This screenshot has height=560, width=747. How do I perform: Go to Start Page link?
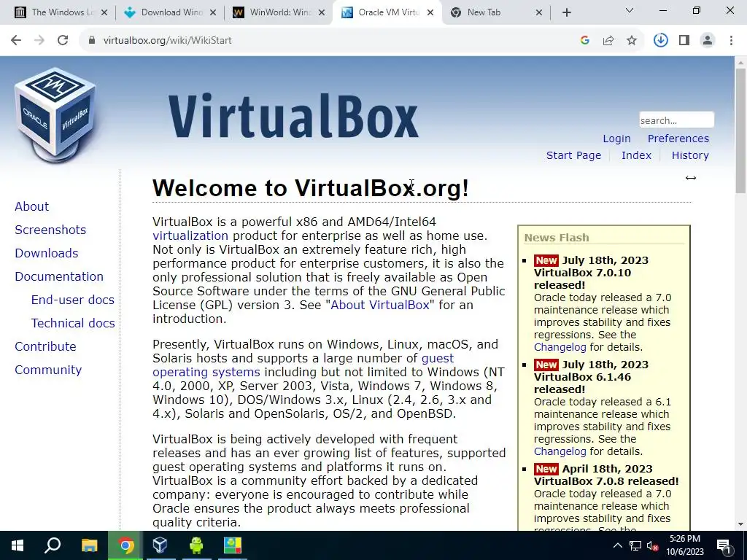573,155
